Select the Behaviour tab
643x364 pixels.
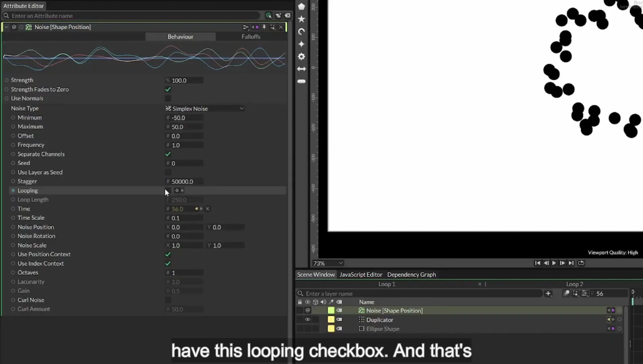pos(180,37)
